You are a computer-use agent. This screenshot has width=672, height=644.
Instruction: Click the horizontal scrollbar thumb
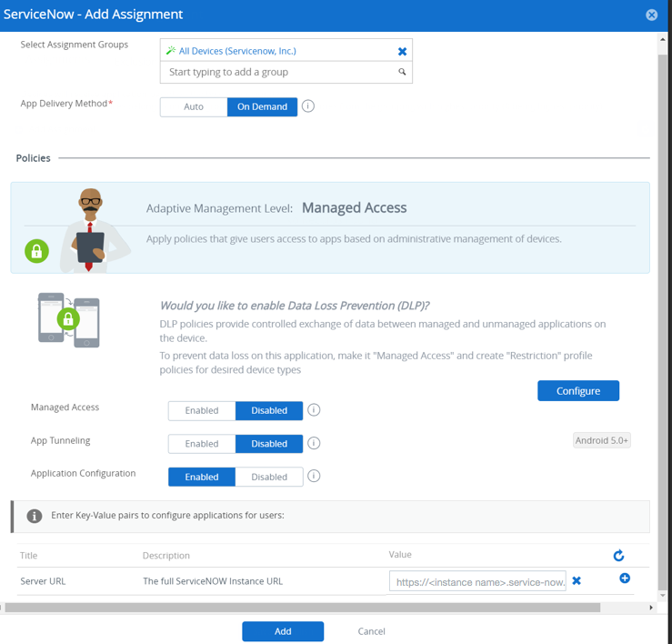[x=303, y=607]
